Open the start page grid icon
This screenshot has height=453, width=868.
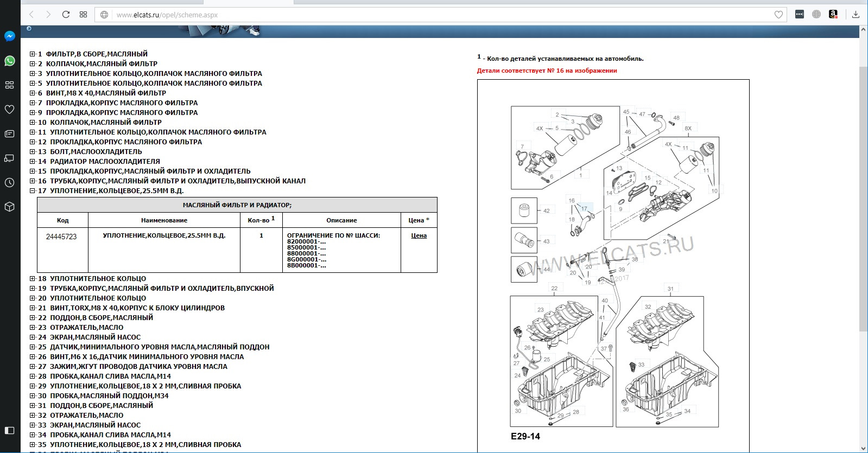pyautogui.click(x=83, y=15)
